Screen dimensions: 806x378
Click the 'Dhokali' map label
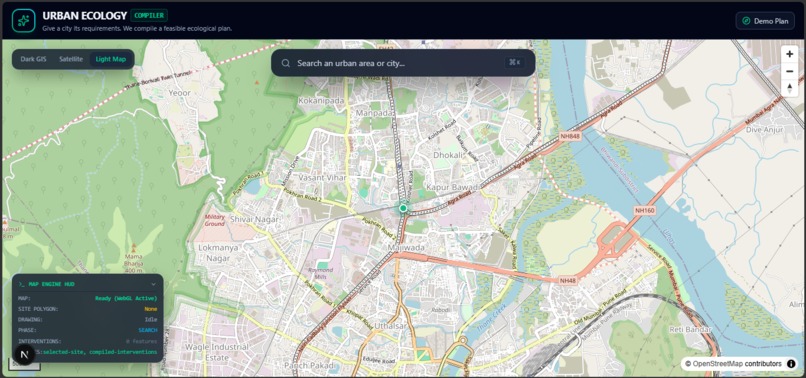pos(448,154)
